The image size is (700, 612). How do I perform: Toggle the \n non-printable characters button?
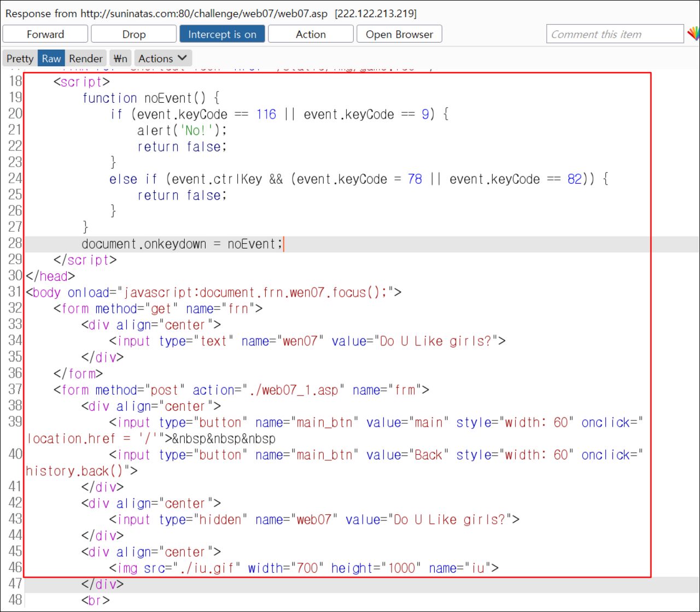120,58
